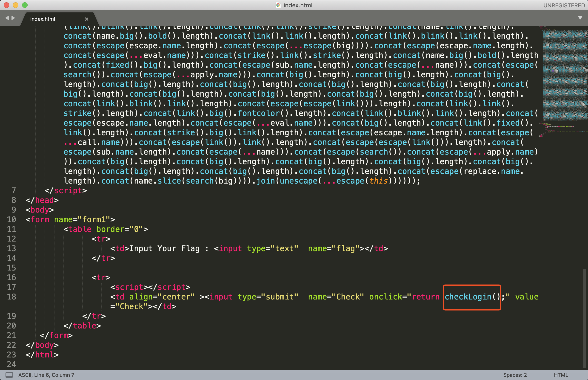Image resolution: width=588 pixels, height=380 pixels.
Task: Click the page icon beside the index.html title
Action: click(278, 5)
